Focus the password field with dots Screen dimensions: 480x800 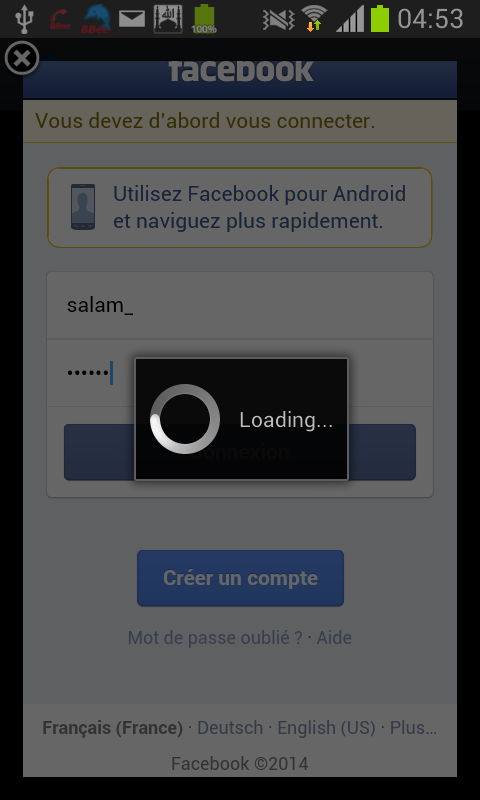[x=240, y=373]
